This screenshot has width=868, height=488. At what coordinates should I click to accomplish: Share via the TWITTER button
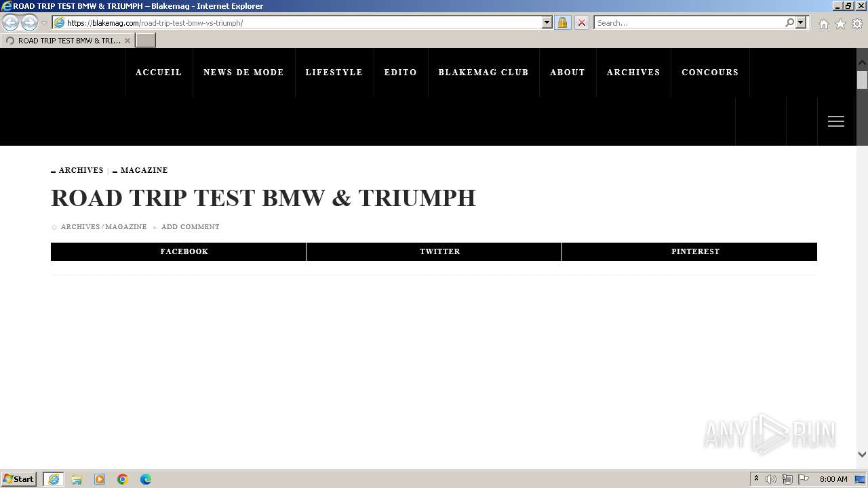point(434,251)
